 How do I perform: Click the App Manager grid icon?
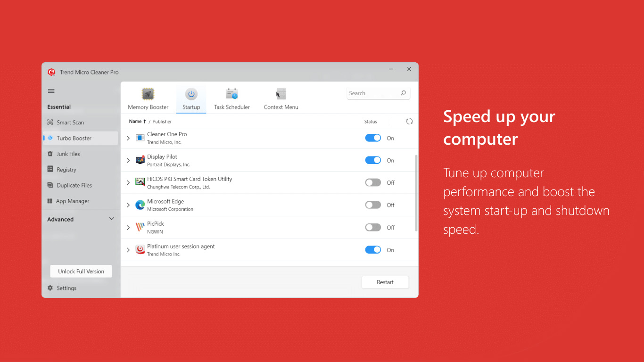pyautogui.click(x=50, y=201)
